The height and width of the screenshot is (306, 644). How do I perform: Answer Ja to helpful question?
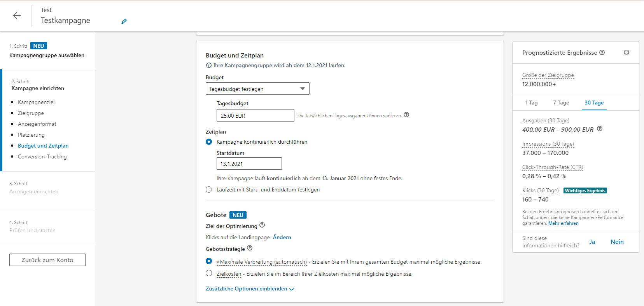click(592, 242)
